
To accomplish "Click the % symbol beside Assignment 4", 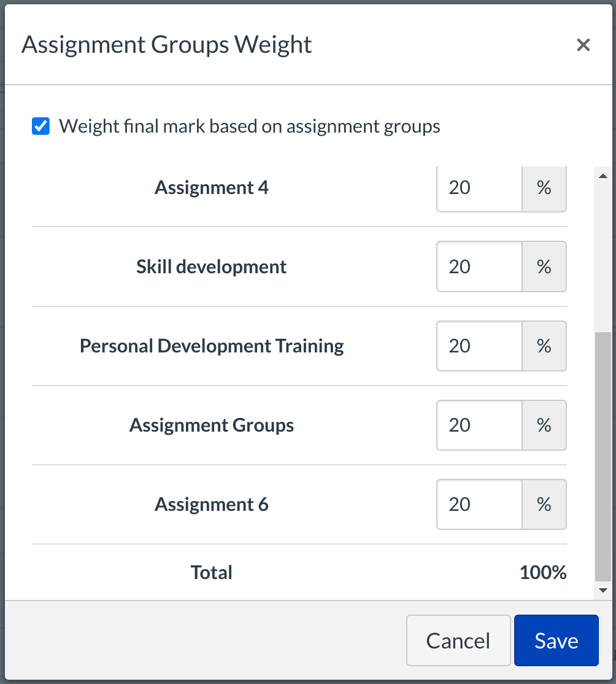I will pyautogui.click(x=544, y=188).
